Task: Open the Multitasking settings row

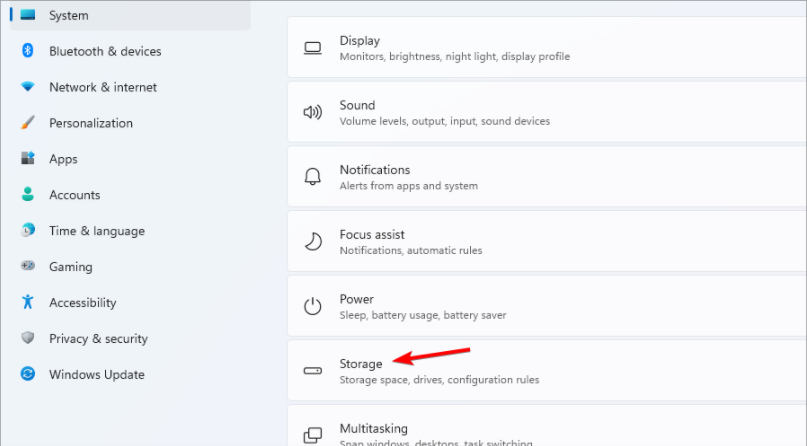Action: point(540,430)
